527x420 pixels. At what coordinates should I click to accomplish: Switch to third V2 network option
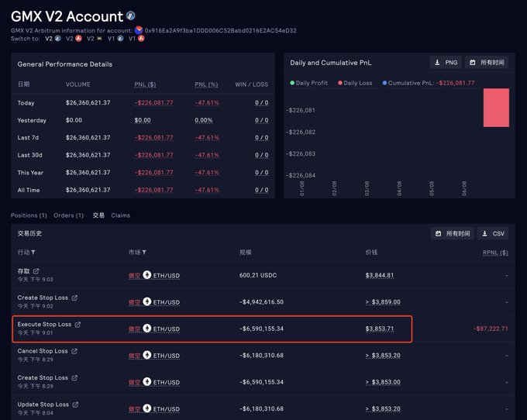[x=95, y=39]
